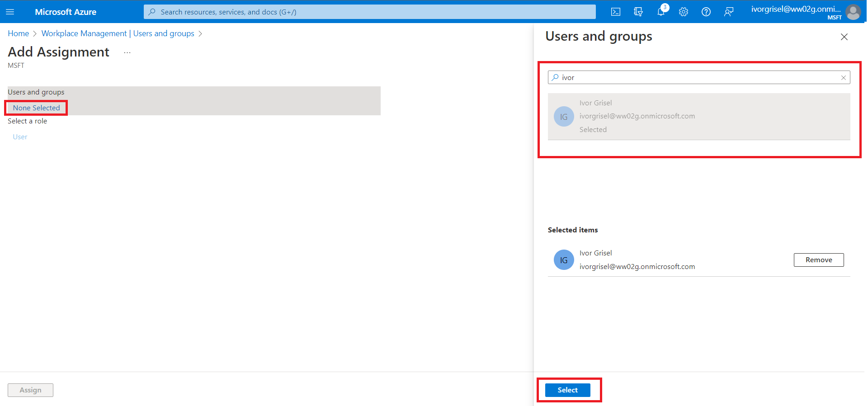Launch Cloud Shell from top bar

tap(616, 12)
